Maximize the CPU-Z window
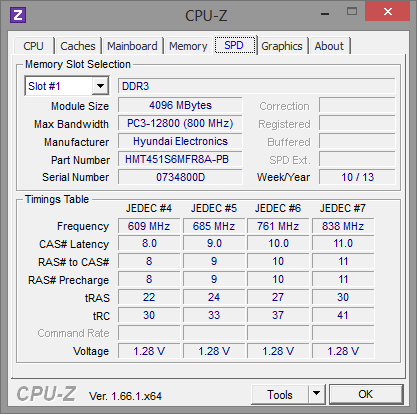Image resolution: width=417 pixels, height=414 pixels. (x=352, y=12)
